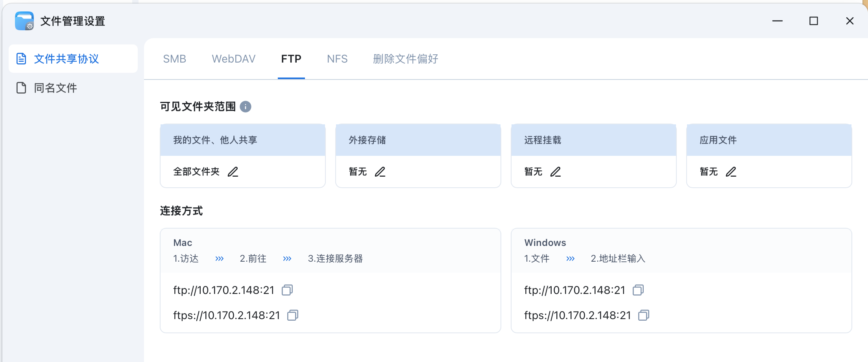
Task: Click the chevron between 访达 and 前往
Action: (x=219, y=259)
